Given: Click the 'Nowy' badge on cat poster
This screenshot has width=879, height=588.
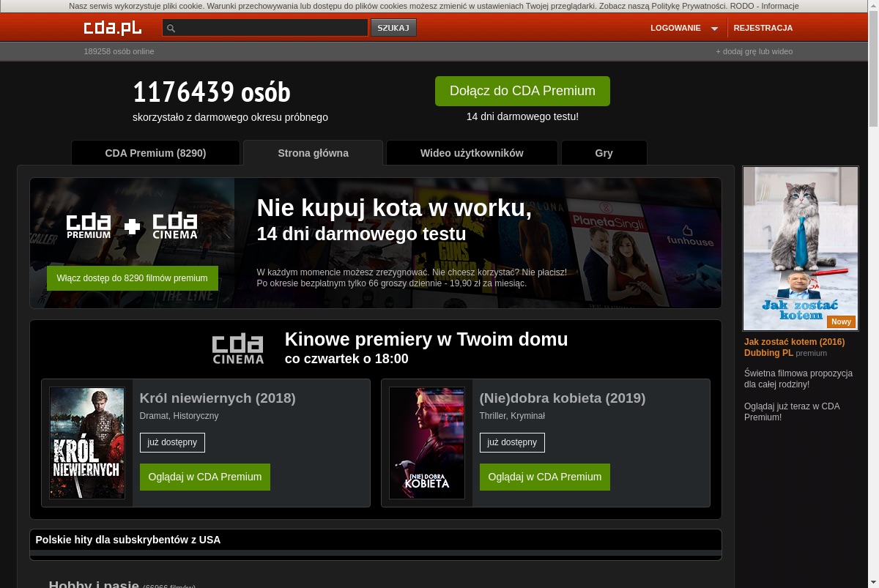Looking at the screenshot, I should (841, 321).
